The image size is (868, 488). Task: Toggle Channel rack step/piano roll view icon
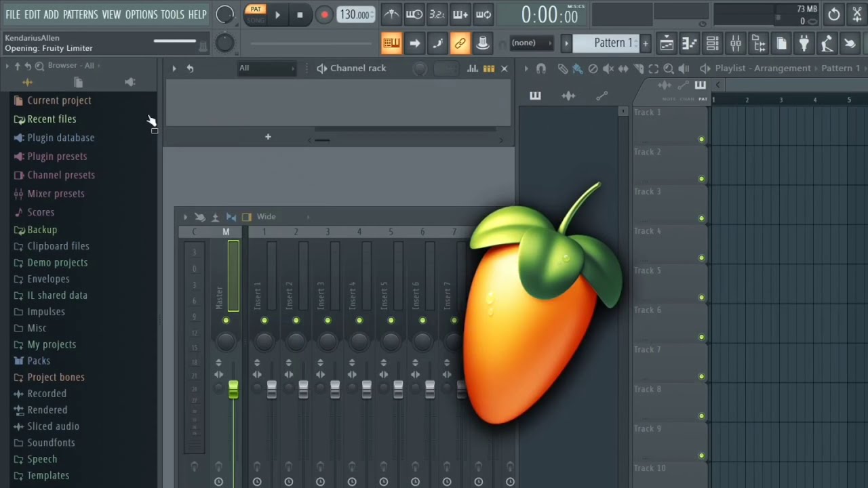click(x=488, y=68)
